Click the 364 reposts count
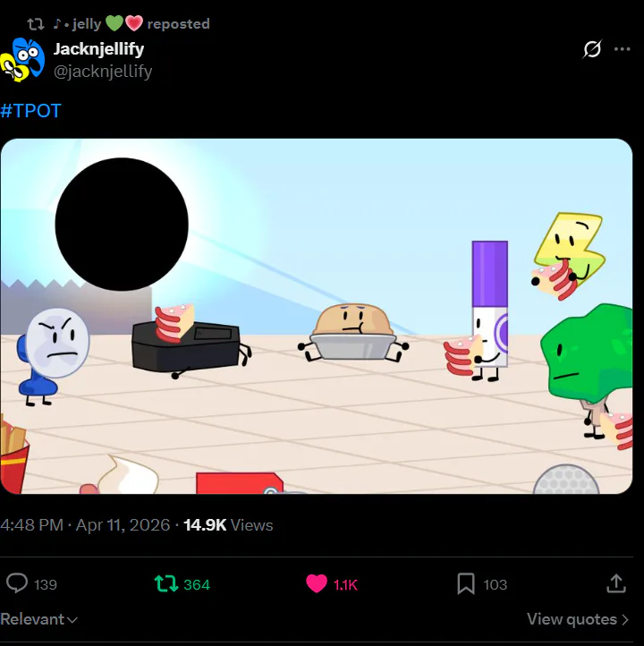 click(197, 584)
